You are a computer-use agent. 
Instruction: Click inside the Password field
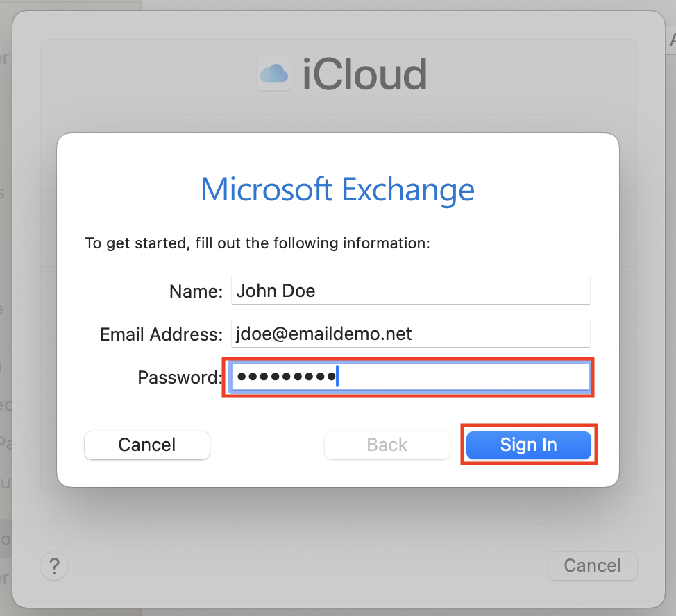[409, 377]
